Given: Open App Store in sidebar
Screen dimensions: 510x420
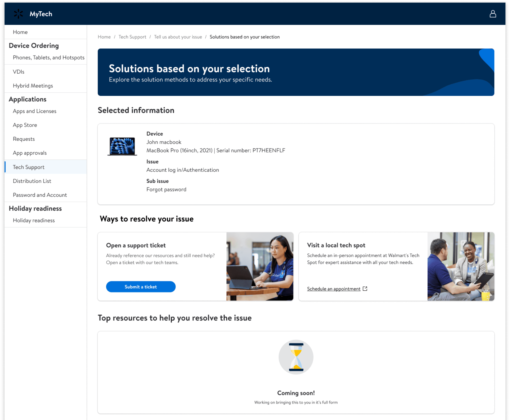Looking at the screenshot, I should click(x=25, y=125).
